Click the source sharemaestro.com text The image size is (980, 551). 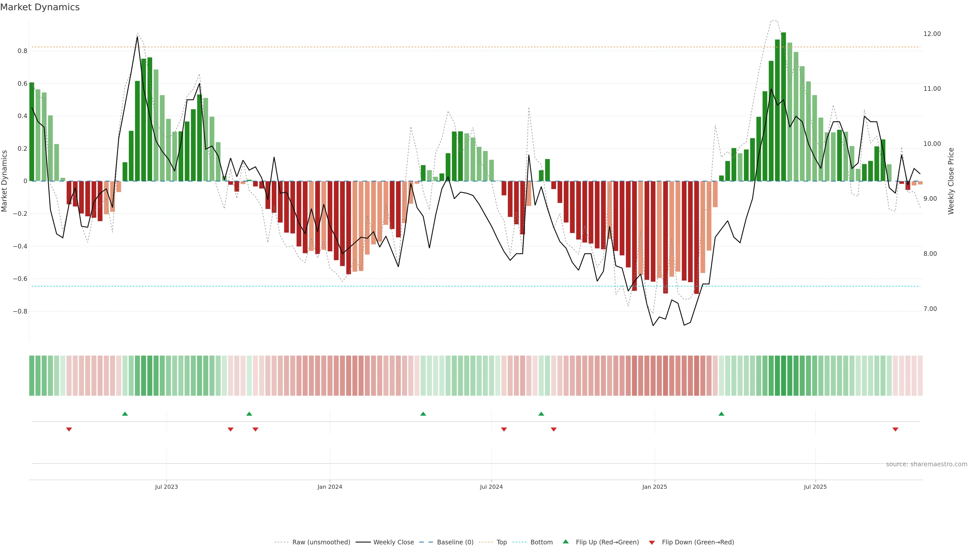pyautogui.click(x=926, y=464)
